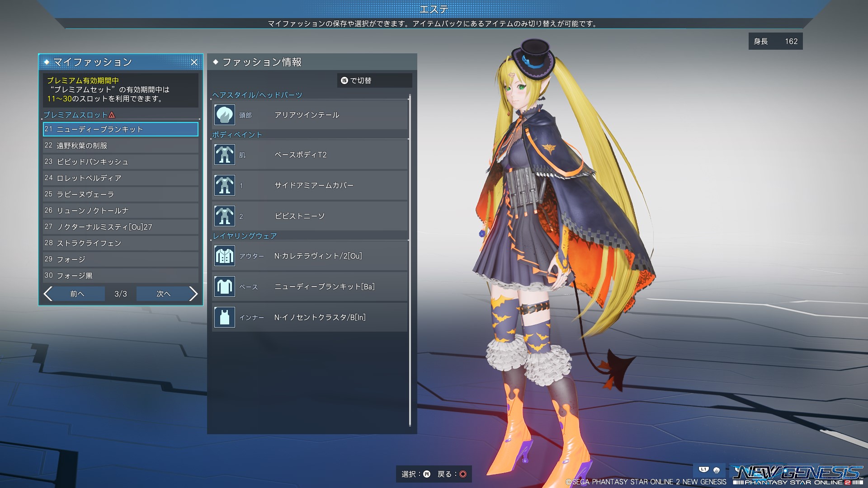This screenshot has width=868, height=488.
Task: Select slot 23 ビビッドパンキッシュ
Action: click(121, 162)
